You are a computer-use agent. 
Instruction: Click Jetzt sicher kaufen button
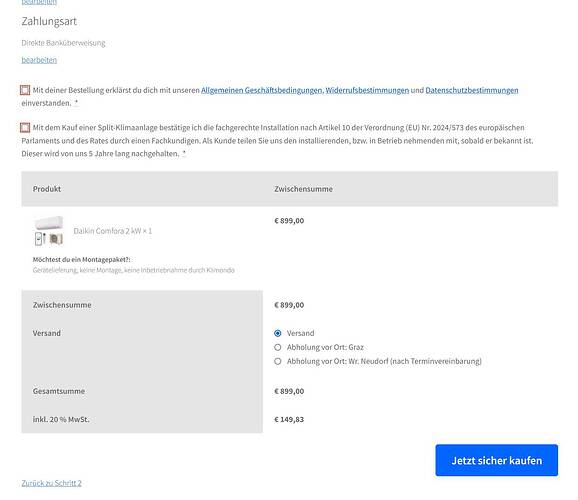coord(497,460)
